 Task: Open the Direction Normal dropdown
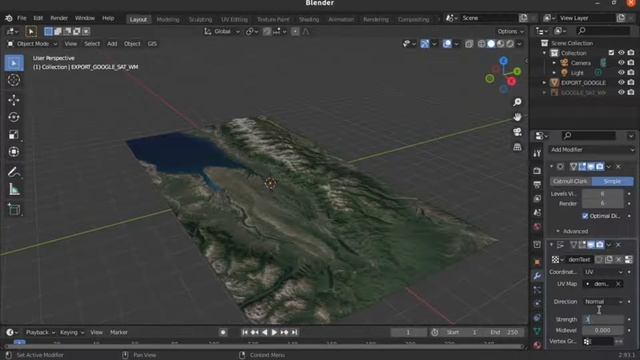click(603, 302)
